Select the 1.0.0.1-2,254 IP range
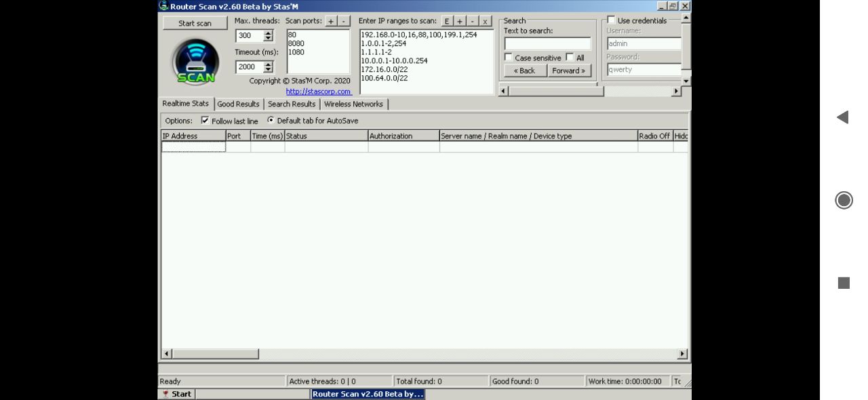Image resolution: width=868 pixels, height=400 pixels. pyautogui.click(x=383, y=43)
